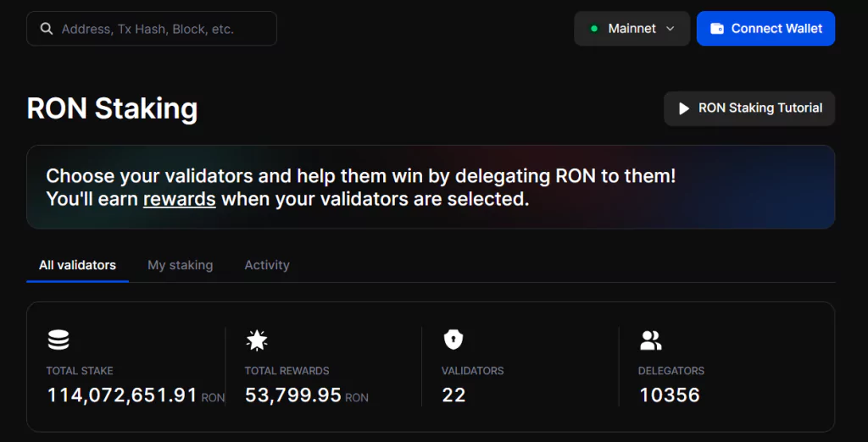The width and height of the screenshot is (868, 442).
Task: Follow the underlined rewards link
Action: point(180,199)
